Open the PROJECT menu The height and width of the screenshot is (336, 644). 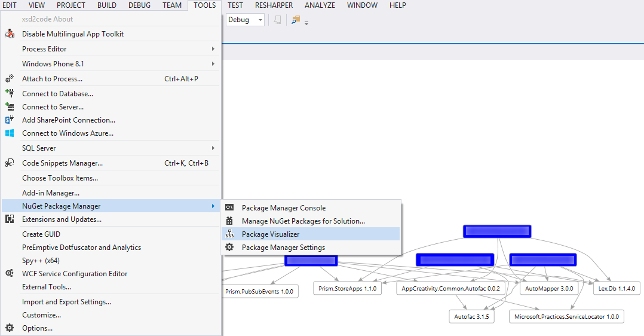click(x=71, y=5)
